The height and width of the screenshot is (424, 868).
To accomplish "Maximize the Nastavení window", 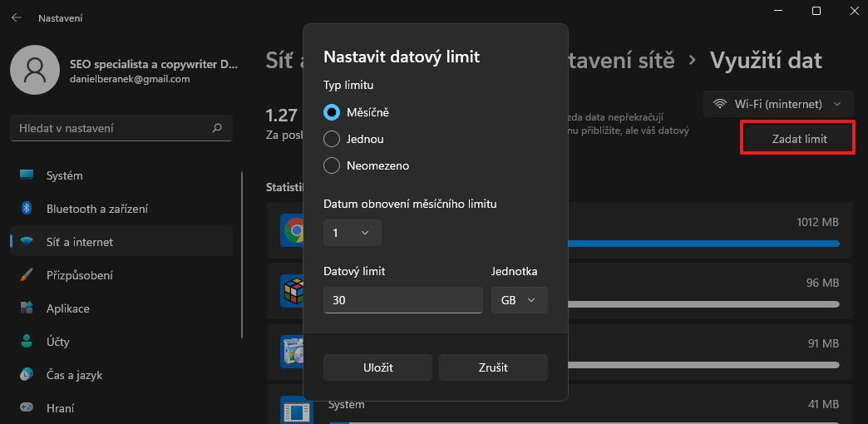I will 816,11.
